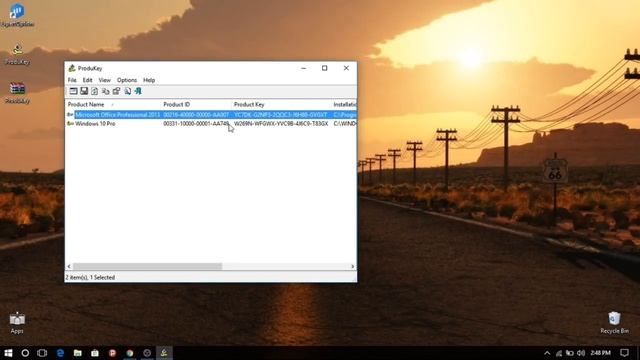Click the Save Selected Items floppy icon
This screenshot has height=360, width=640.
[x=84, y=91]
